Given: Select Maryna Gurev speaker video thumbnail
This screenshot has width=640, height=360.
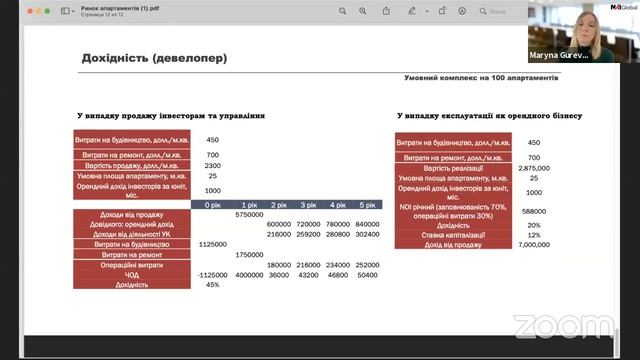Looking at the screenshot, I should (x=584, y=31).
